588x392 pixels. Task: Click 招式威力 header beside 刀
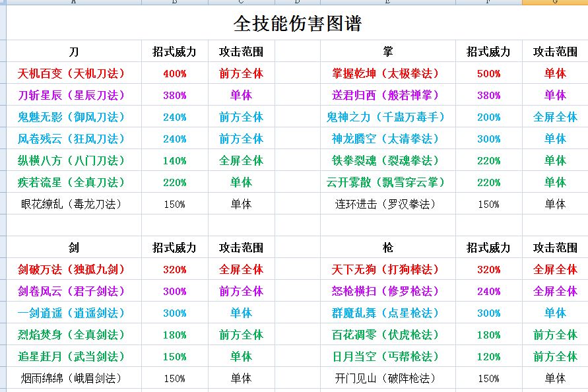coord(175,51)
